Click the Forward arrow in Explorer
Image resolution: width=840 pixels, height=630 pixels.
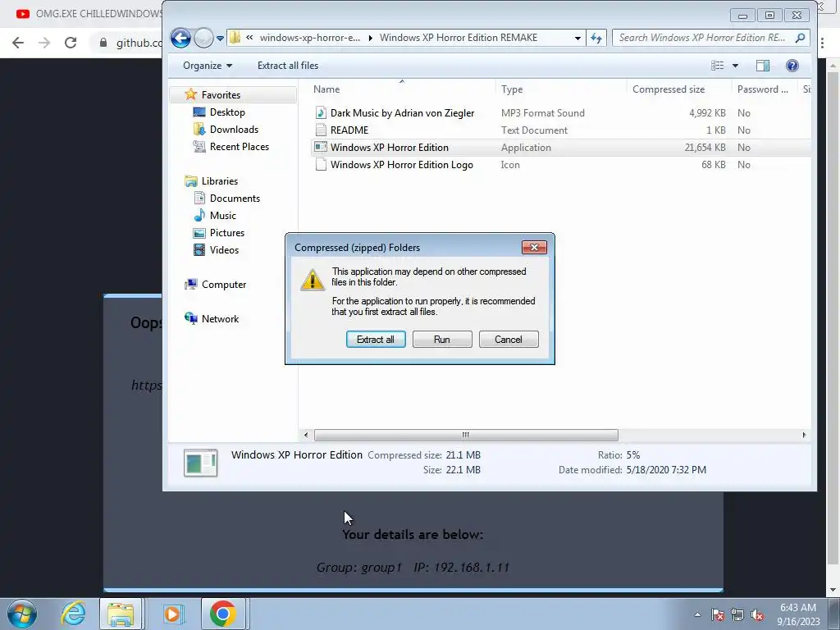click(x=203, y=38)
